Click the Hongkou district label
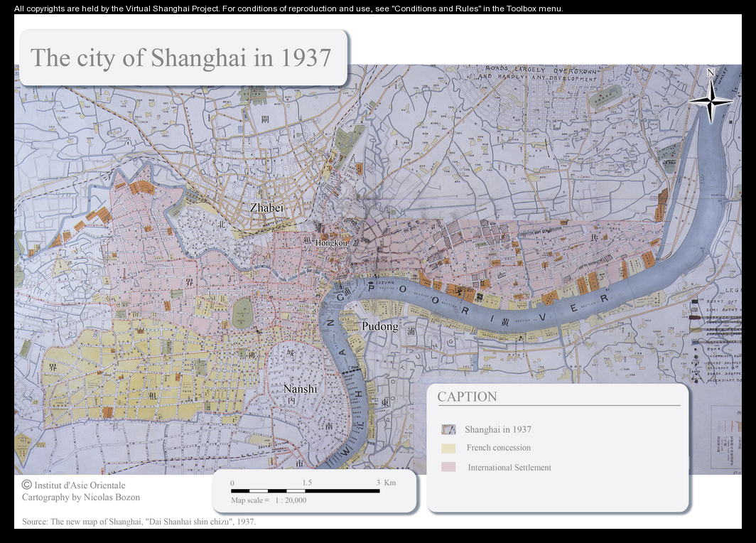Image resolution: width=756 pixels, height=543 pixels. pyautogui.click(x=332, y=242)
